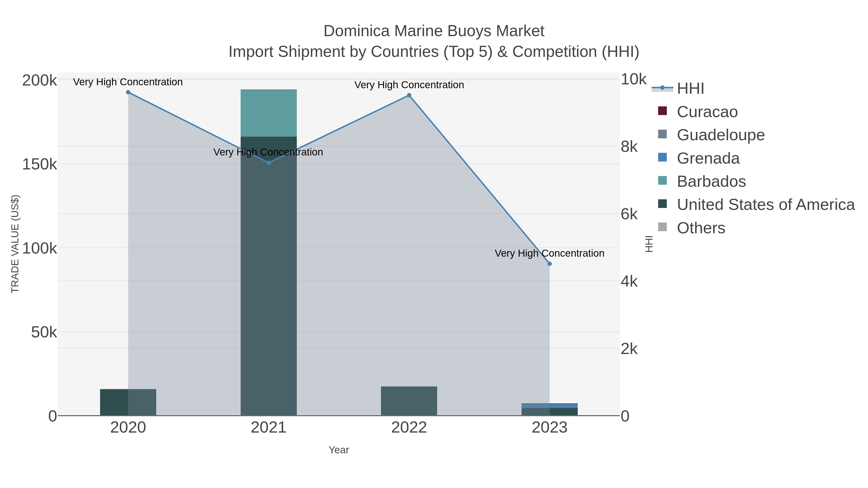Click the Dominica Marine Buoys Market title
Image resolution: width=868 pixels, height=488 pixels.
434,31
